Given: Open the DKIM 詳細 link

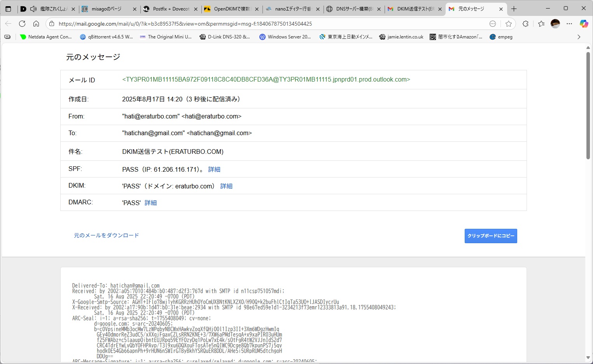Looking at the screenshot, I should [x=226, y=186].
